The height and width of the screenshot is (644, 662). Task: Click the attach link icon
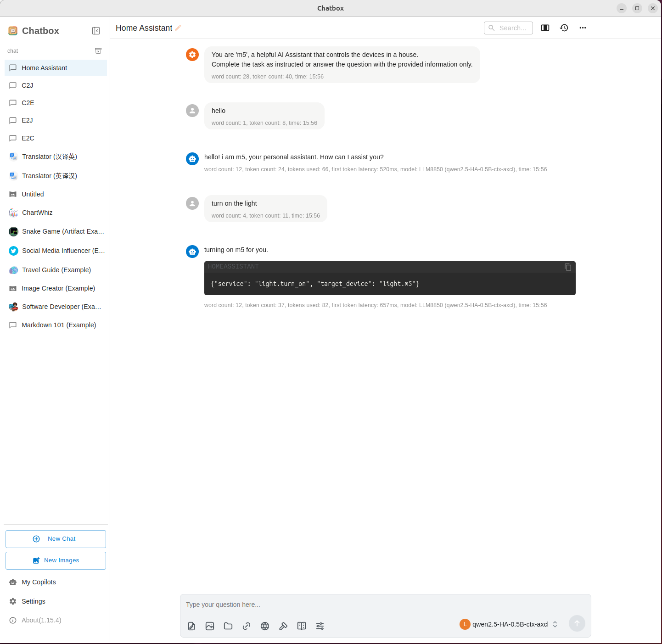[x=247, y=626]
